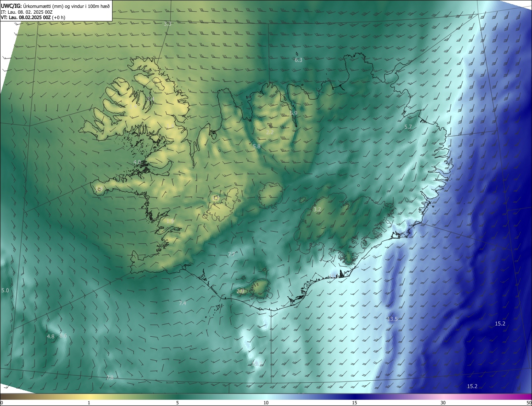Viewport: 532px width, 406px height.
Task: Click the color scale tick labelled 30
Action: [443, 403]
